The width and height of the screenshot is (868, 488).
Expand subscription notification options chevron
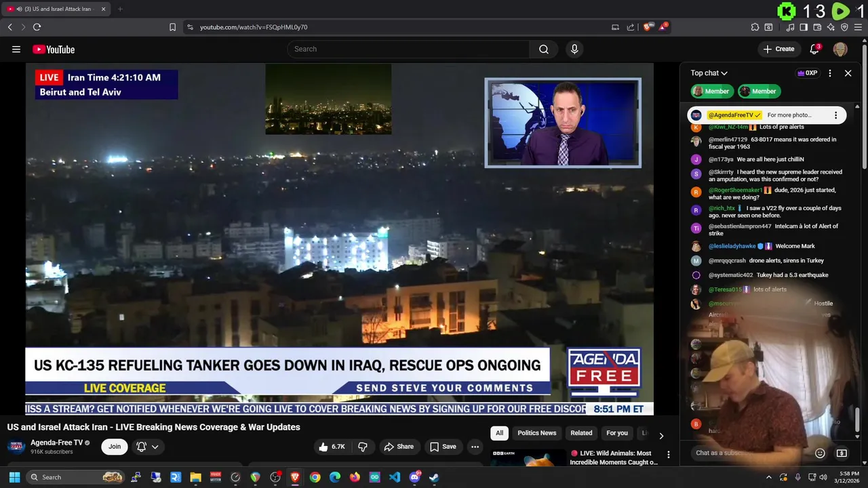pos(155,447)
